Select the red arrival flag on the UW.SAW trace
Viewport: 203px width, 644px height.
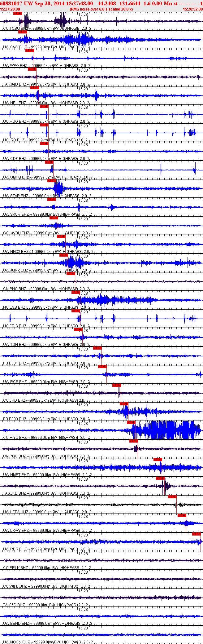pos(23,32)
